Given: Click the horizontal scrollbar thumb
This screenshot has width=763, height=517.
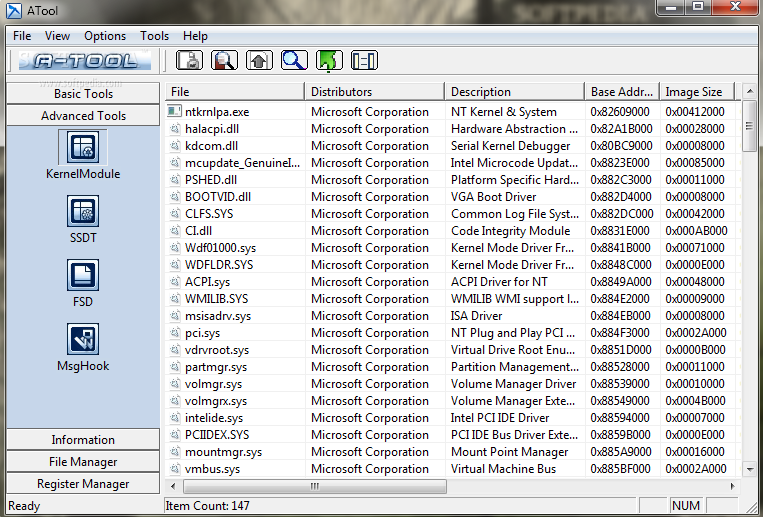Looking at the screenshot, I should (x=314, y=486).
